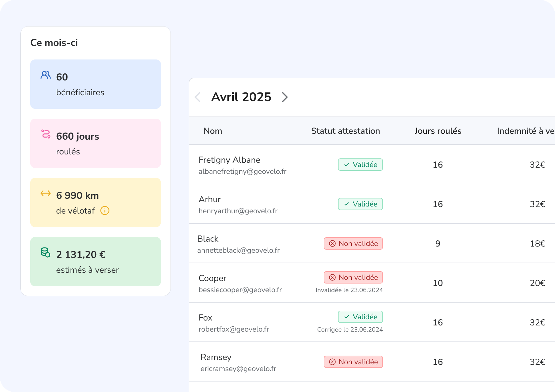Click email albanefretigny@geovelo.fr
The height and width of the screenshot is (392, 555).
point(242,171)
